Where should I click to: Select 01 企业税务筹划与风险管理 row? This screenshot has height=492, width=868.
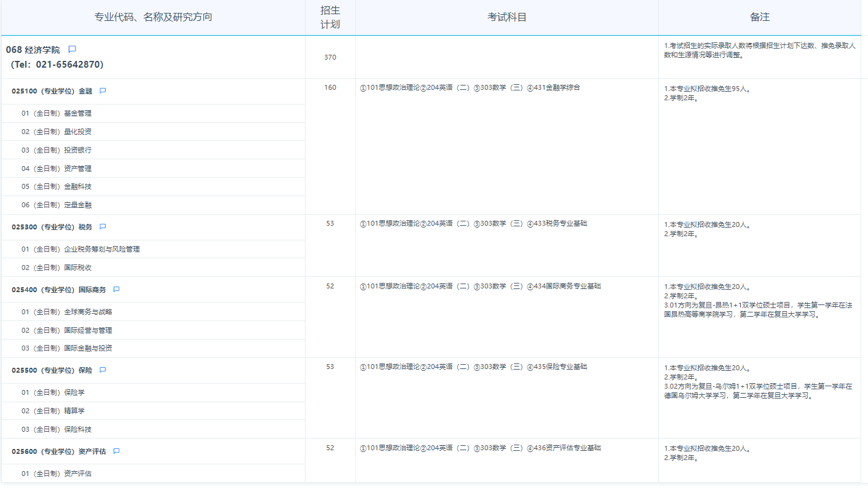point(81,249)
